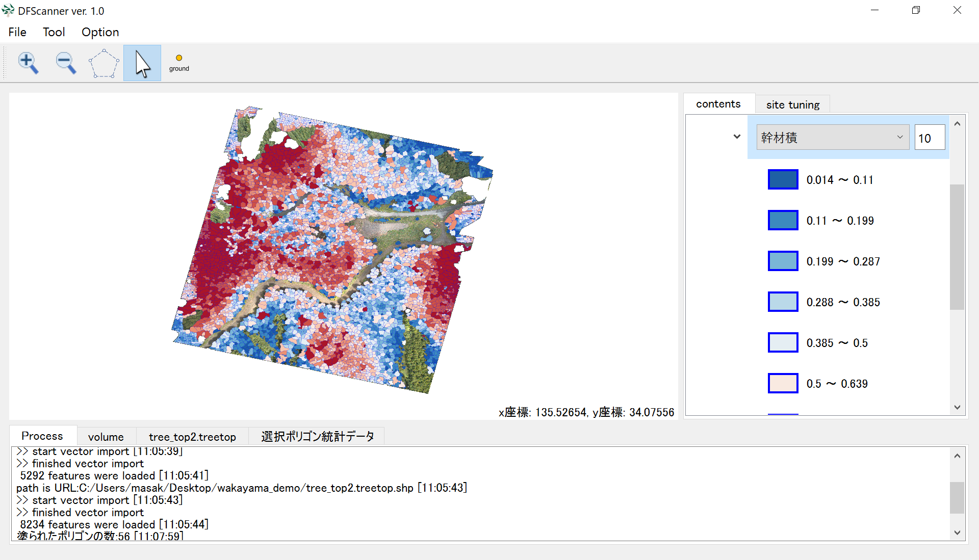Open the 幹材積 attribute dropdown
979x560 pixels.
coord(832,138)
